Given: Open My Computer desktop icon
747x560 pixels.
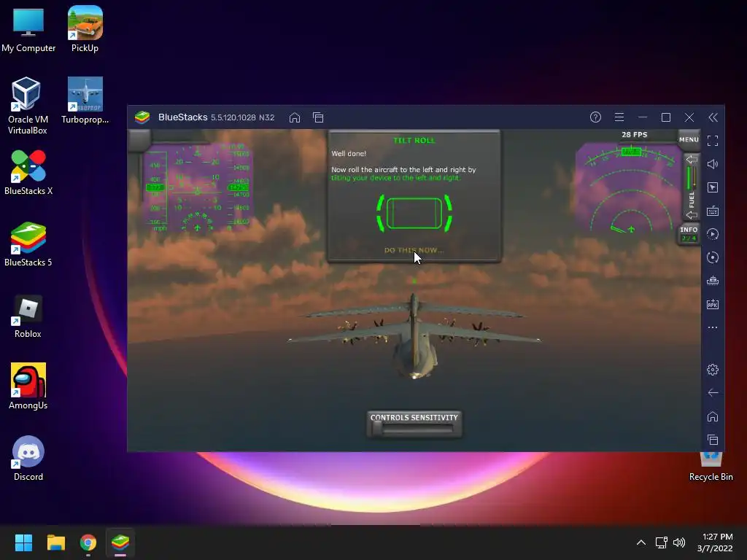Looking at the screenshot, I should coord(28,30).
